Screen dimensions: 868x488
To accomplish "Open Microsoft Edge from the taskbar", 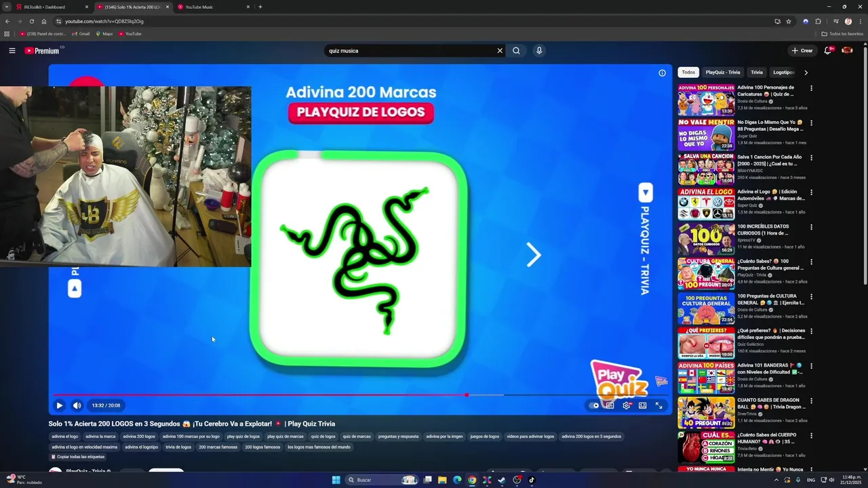I will click(457, 480).
